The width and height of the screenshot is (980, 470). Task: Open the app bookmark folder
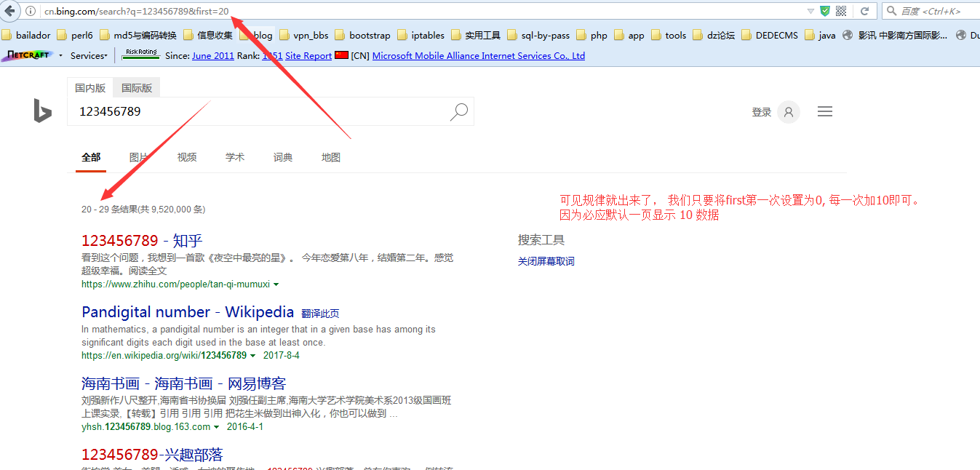point(629,35)
